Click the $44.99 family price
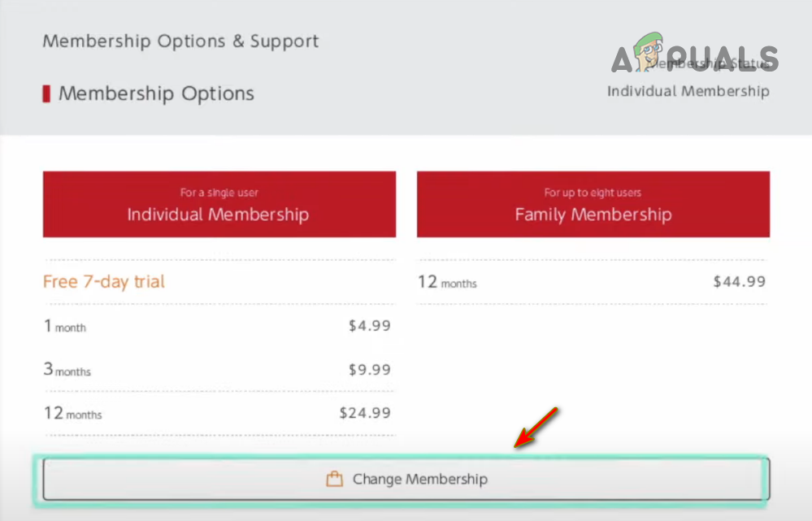 tap(739, 282)
